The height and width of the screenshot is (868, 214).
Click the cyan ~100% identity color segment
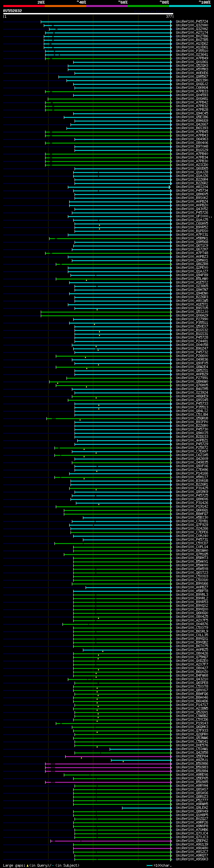pyautogui.click(x=190, y=6)
